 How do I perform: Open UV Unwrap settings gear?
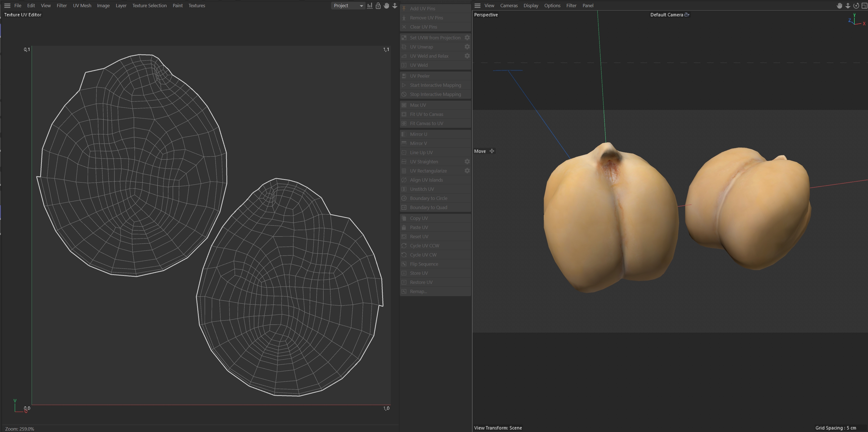point(467,47)
